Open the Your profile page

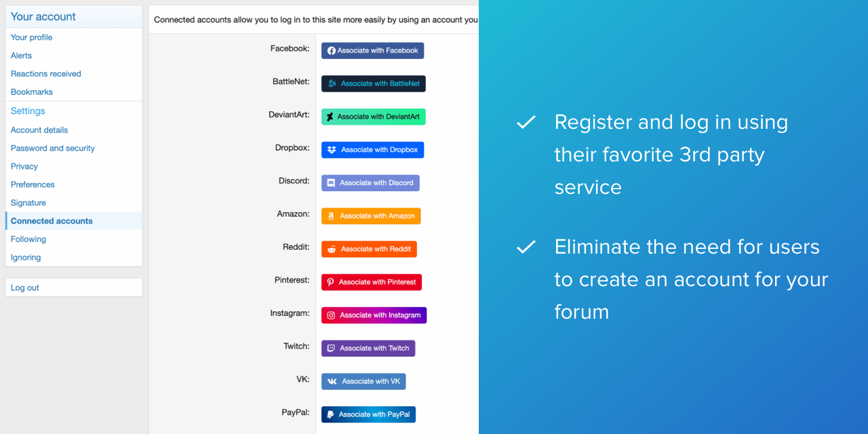(x=31, y=37)
